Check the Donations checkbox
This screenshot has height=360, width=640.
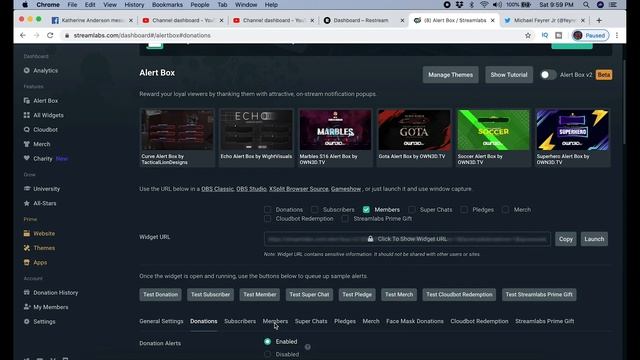pyautogui.click(x=267, y=209)
